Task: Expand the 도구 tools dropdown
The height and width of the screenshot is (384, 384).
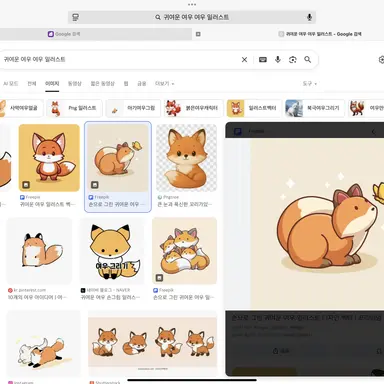Action: coord(310,83)
